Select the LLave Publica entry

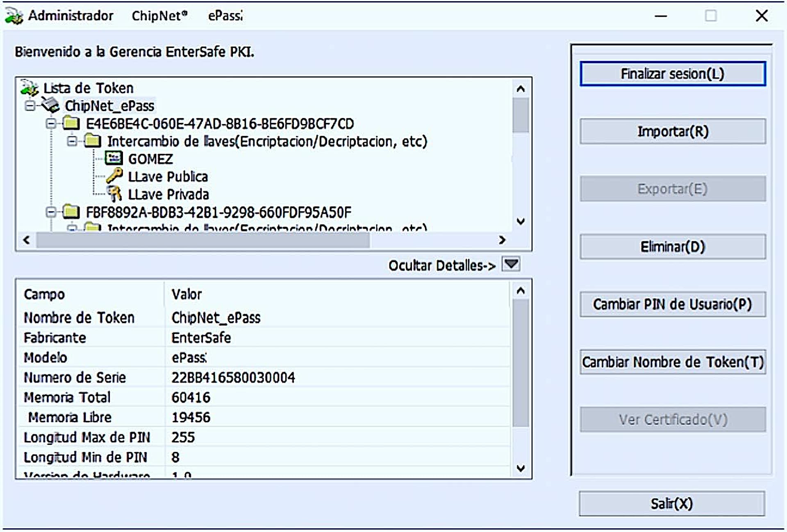168,177
